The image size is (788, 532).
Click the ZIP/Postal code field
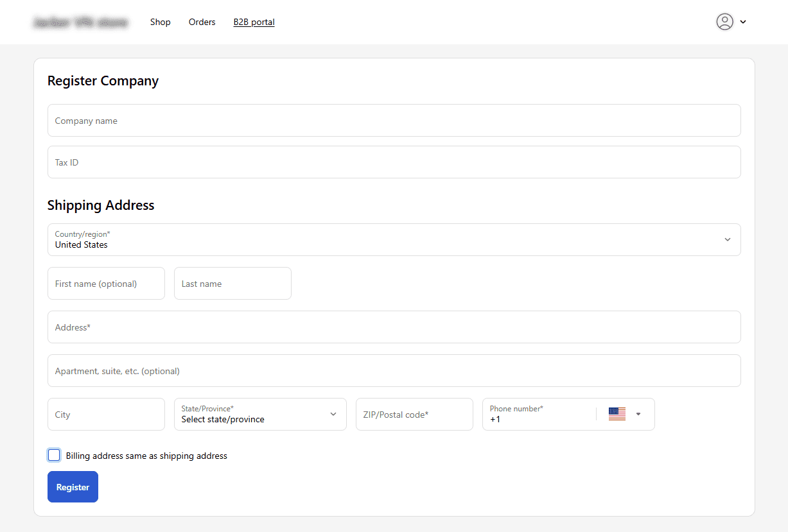414,414
